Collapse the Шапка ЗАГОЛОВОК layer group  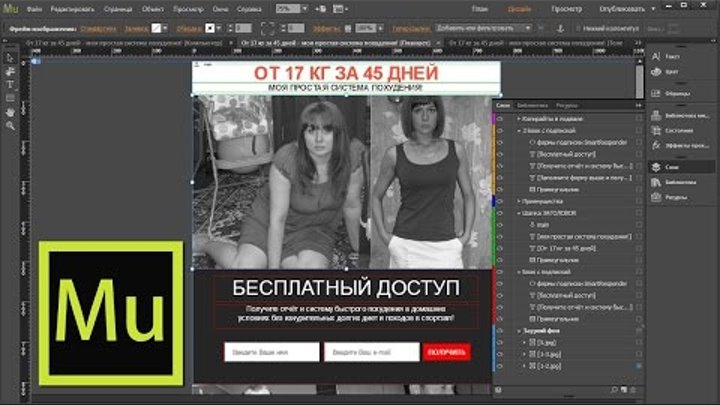519,212
